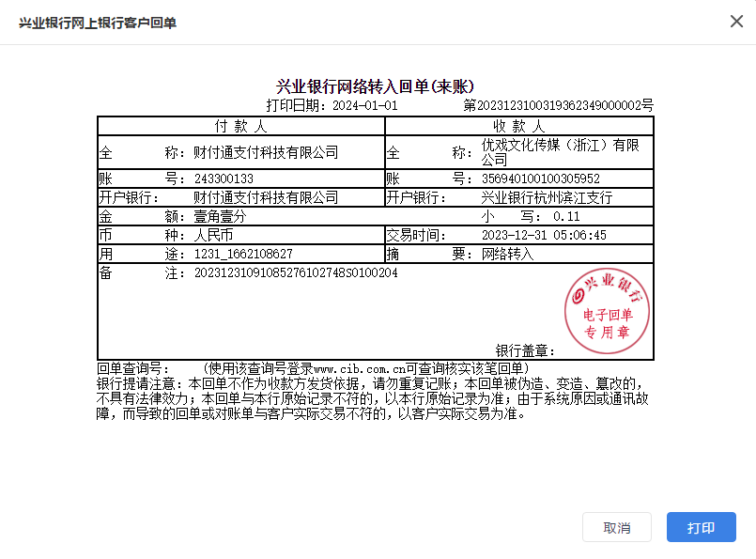This screenshot has height=559, width=756.
Task: Close the 兴业银行网上银行客户回单 dialog
Action: pyautogui.click(x=736, y=22)
